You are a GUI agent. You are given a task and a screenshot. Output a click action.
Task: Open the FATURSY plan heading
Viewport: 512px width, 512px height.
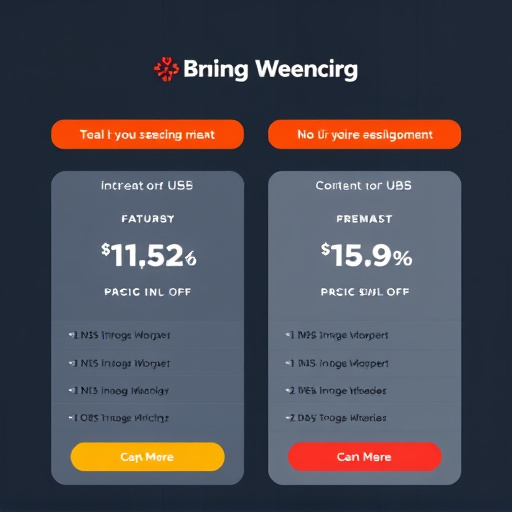coord(148,219)
